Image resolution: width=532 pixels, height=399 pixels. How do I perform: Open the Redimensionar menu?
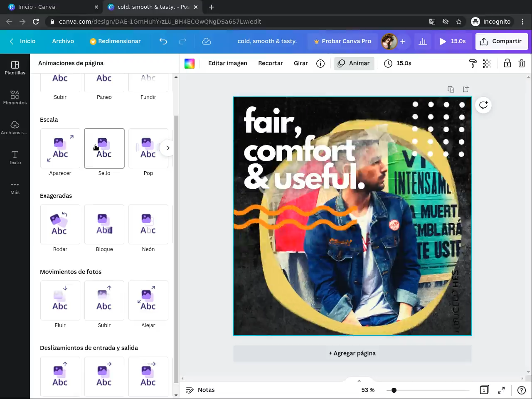click(115, 41)
